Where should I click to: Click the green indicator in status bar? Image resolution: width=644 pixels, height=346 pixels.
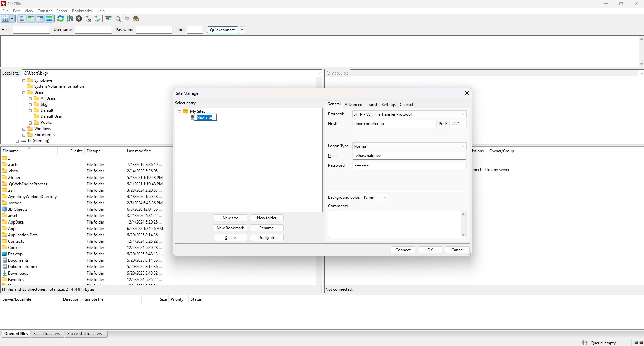coord(636,343)
